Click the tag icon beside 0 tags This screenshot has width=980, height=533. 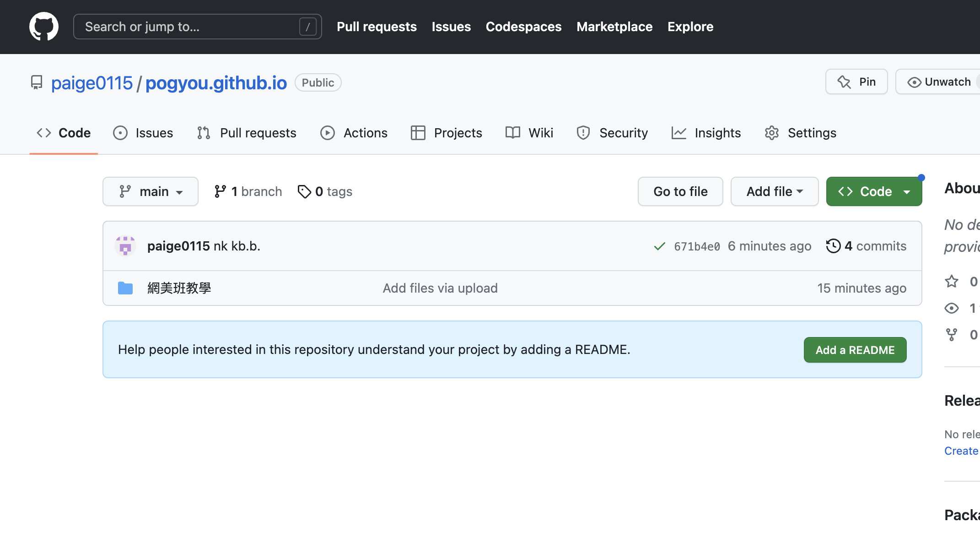304,191
